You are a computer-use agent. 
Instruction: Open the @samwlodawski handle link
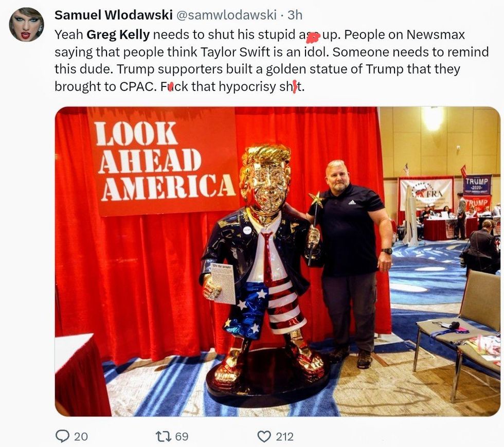tap(227, 15)
